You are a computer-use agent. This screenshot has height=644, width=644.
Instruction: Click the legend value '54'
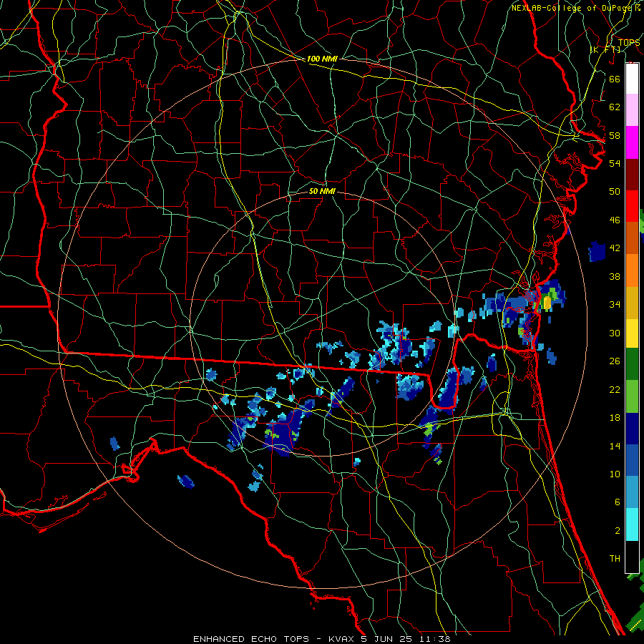pos(615,163)
